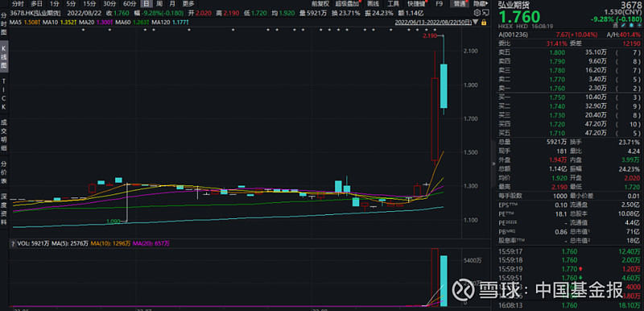
Task: Switch to 分时 intraday tab
Action: [x=17, y=4]
